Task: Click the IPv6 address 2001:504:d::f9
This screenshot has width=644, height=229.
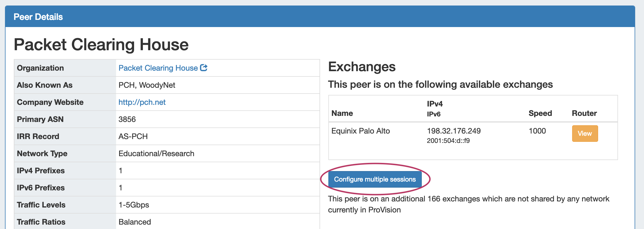Action: tap(448, 141)
